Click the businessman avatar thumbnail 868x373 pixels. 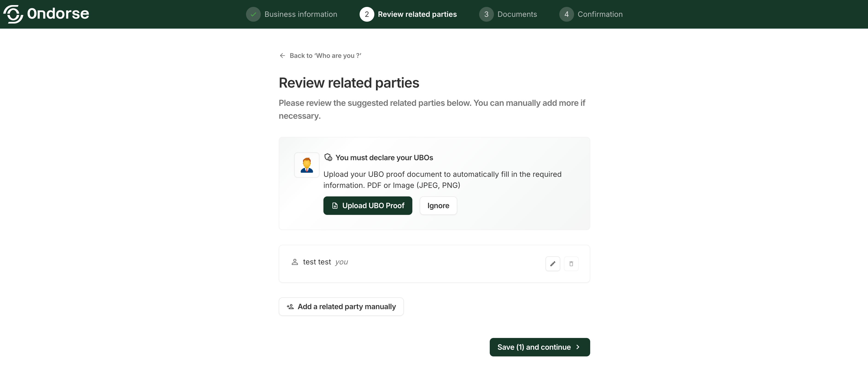[307, 165]
